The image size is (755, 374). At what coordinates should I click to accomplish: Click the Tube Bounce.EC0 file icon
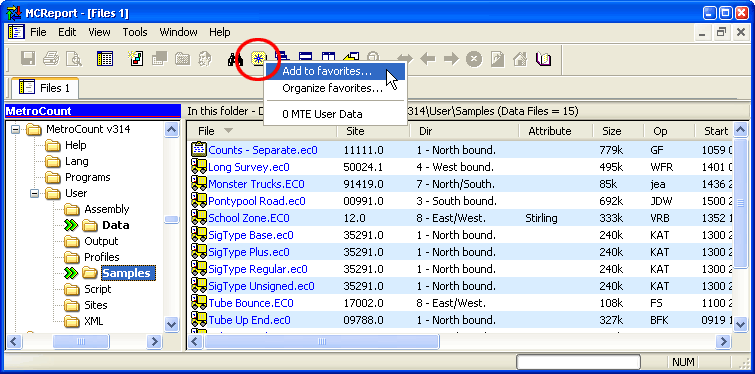[x=198, y=302]
